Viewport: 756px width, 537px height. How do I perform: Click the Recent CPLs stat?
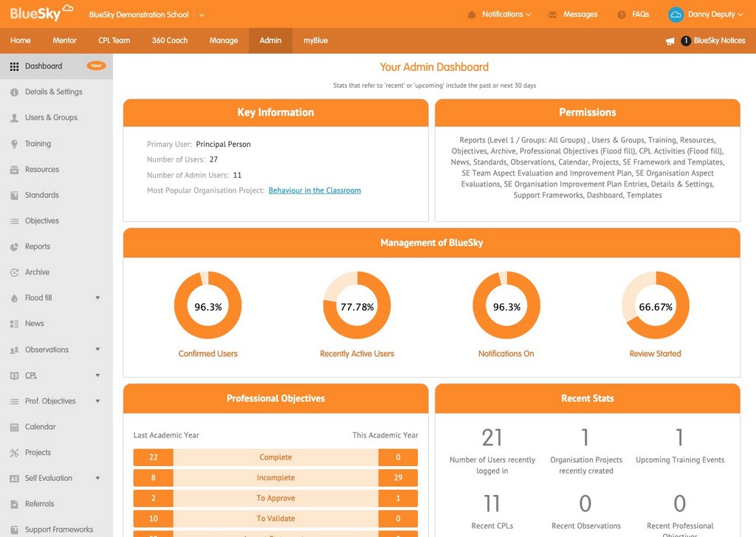492,511
